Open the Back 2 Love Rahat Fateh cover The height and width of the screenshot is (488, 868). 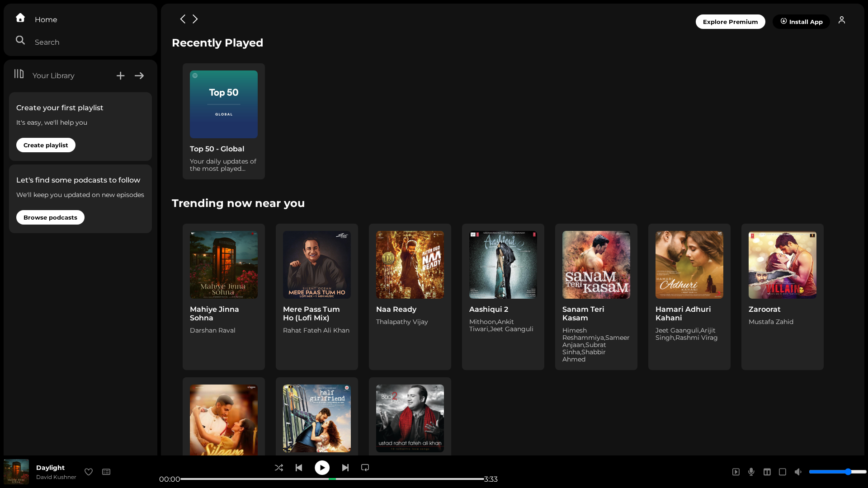click(x=410, y=418)
